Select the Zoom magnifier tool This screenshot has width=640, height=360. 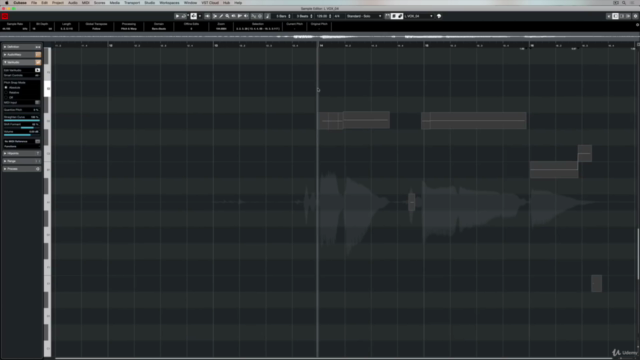pos(227,16)
